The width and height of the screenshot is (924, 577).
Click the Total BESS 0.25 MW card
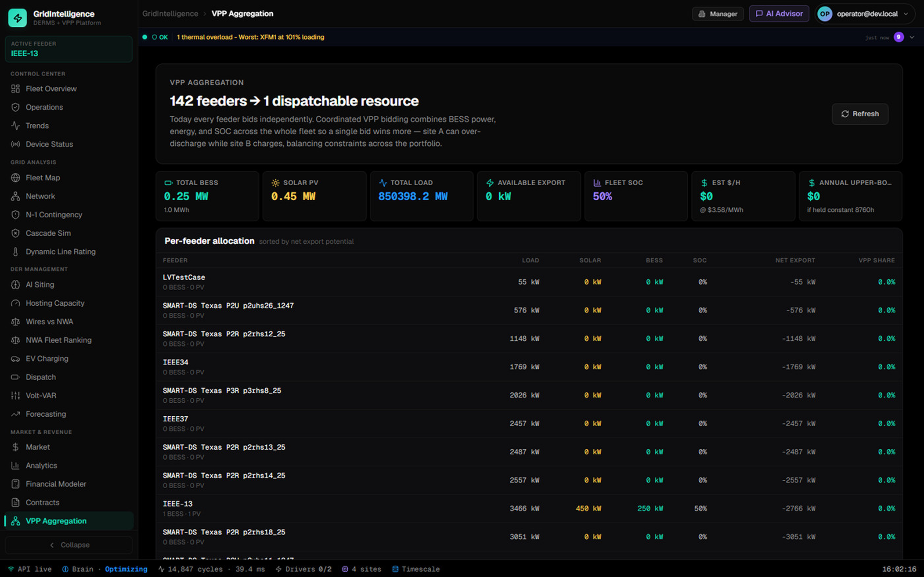(x=207, y=196)
